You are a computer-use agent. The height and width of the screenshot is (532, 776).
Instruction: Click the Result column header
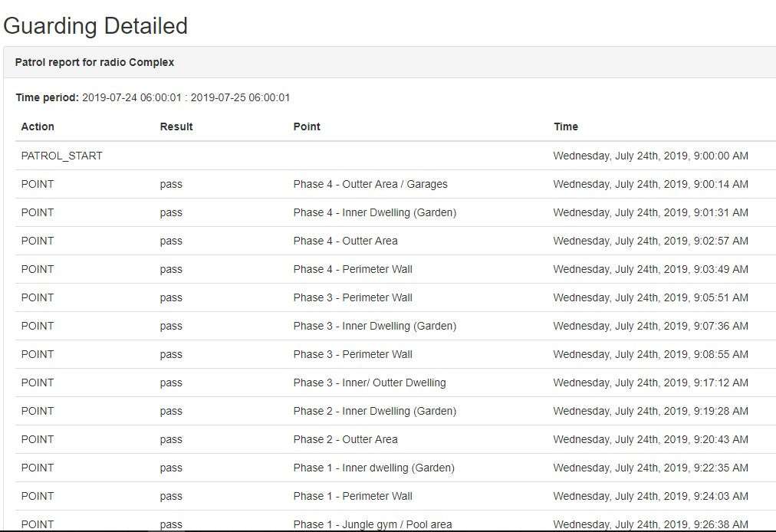point(176,126)
